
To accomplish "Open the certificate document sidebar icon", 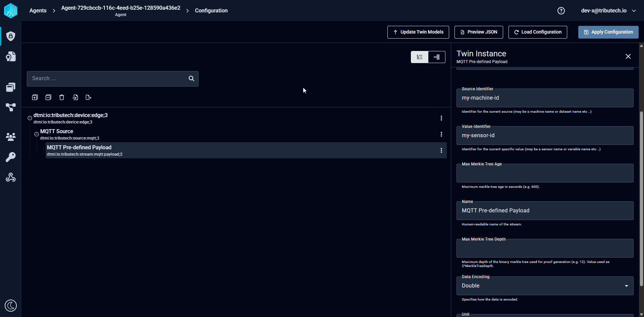I will point(11,56).
